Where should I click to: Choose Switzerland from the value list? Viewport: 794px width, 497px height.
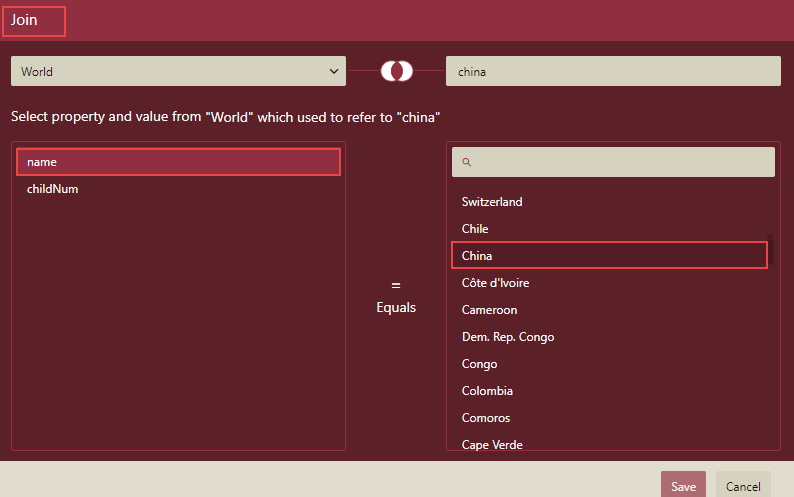(x=609, y=202)
